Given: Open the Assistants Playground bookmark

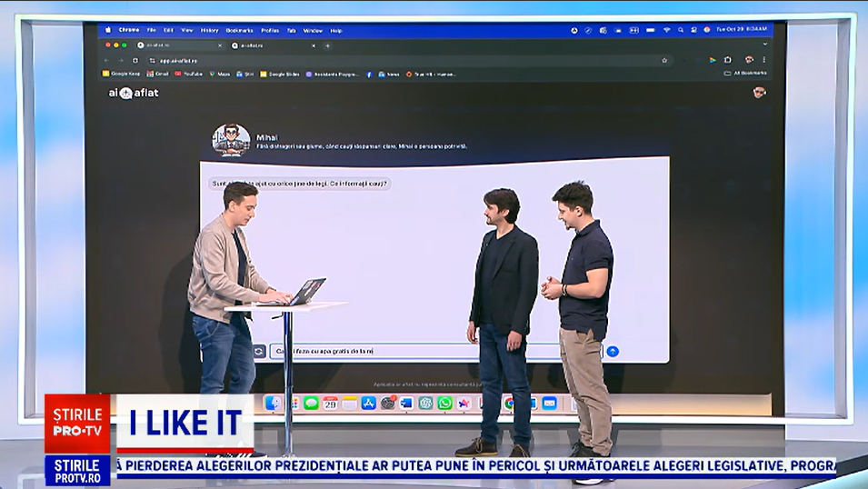Looking at the screenshot, I should click(x=332, y=74).
